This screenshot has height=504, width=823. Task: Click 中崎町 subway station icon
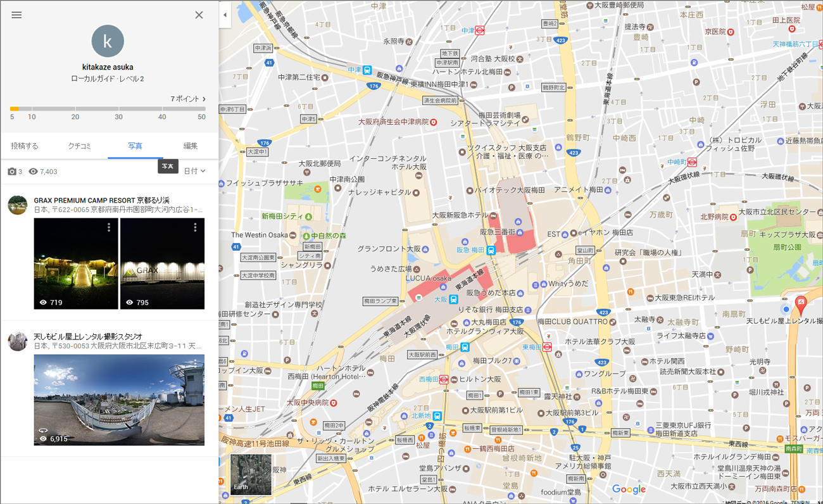click(x=692, y=162)
